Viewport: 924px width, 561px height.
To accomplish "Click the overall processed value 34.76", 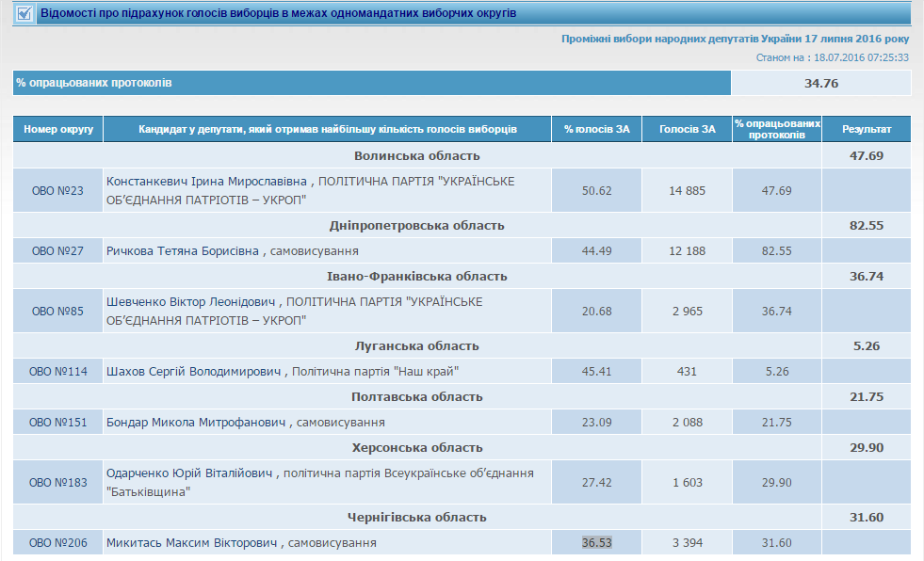I will (821, 83).
